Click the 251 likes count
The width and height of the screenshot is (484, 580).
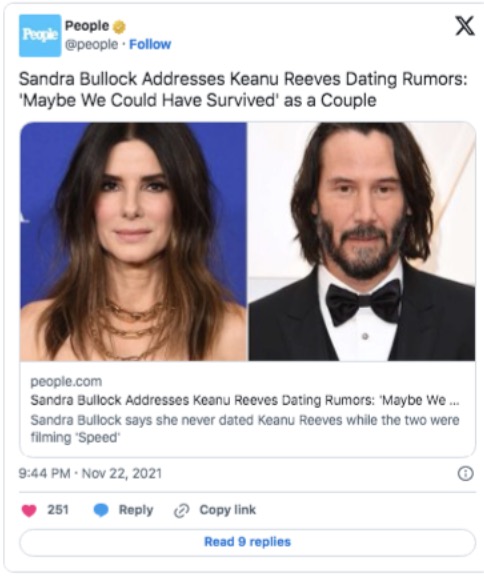tap(58, 510)
